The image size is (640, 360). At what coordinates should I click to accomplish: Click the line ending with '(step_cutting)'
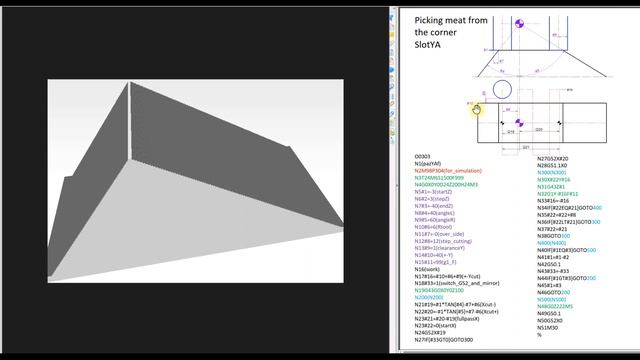pos(443,241)
